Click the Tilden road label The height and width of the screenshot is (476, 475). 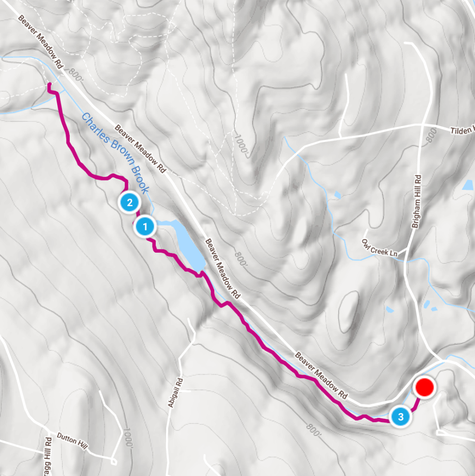[462, 130]
